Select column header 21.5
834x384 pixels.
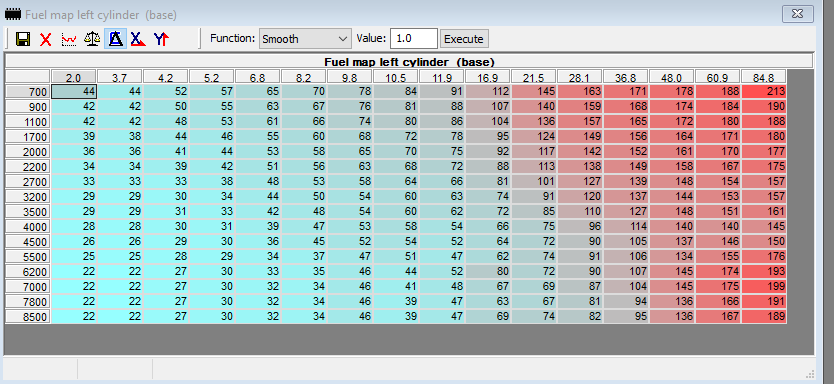[x=533, y=78]
